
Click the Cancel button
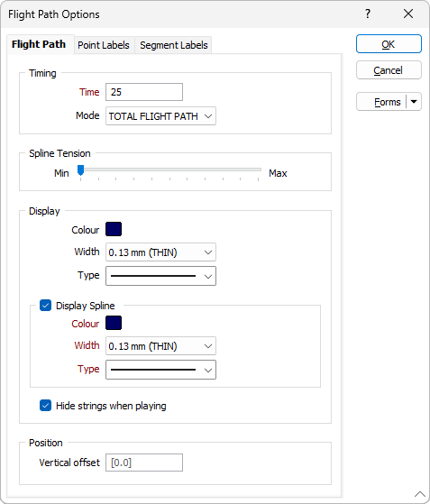point(389,70)
